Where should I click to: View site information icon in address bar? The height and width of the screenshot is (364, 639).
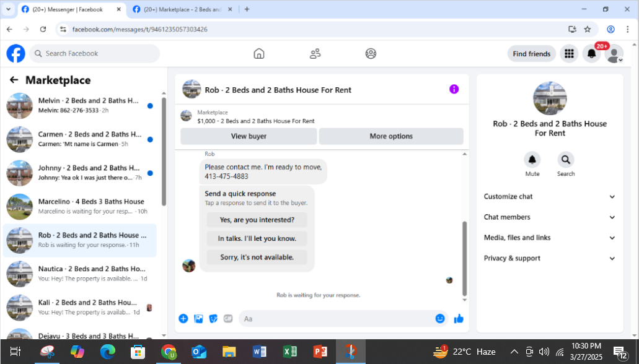(x=63, y=29)
